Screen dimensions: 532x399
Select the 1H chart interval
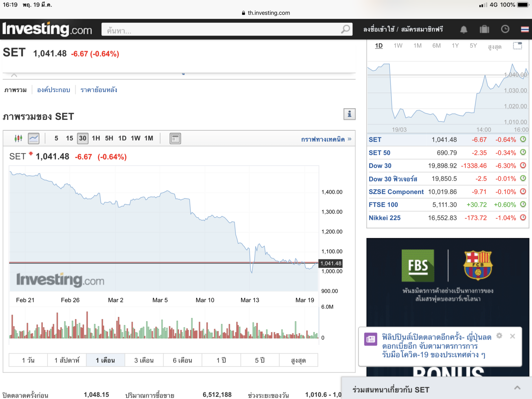pos(96,139)
